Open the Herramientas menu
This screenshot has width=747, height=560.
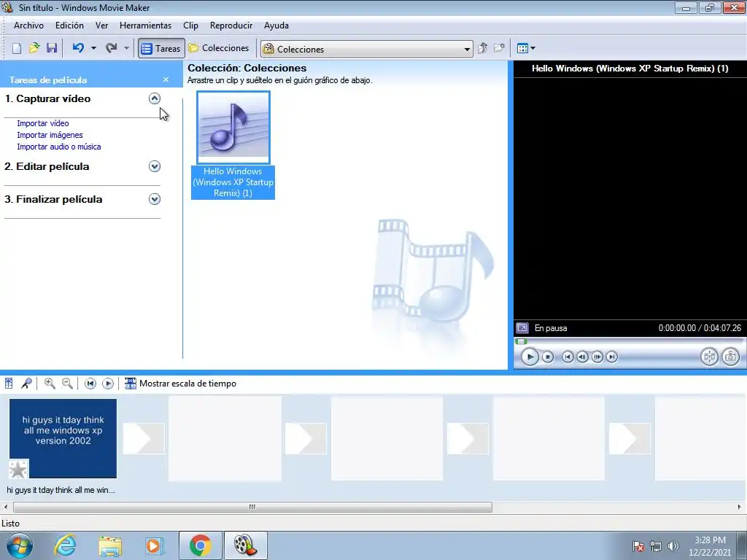pos(145,26)
